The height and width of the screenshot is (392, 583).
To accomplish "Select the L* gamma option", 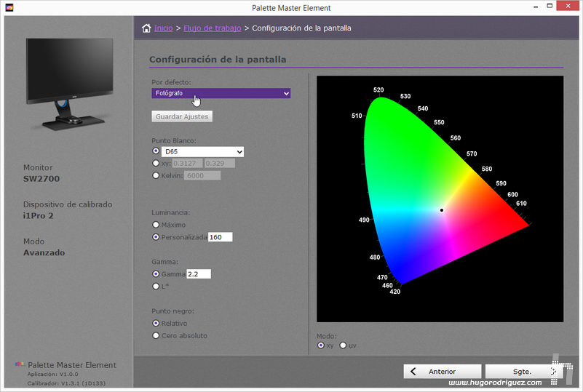I will (156, 286).
